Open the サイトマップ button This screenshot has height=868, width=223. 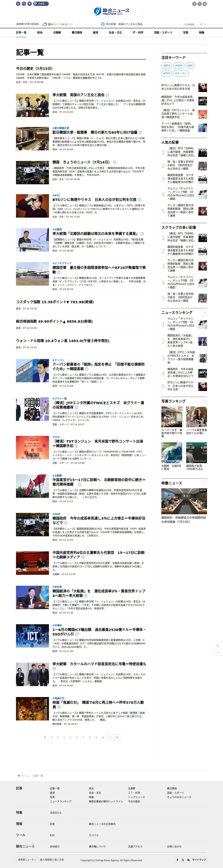pos(199,860)
